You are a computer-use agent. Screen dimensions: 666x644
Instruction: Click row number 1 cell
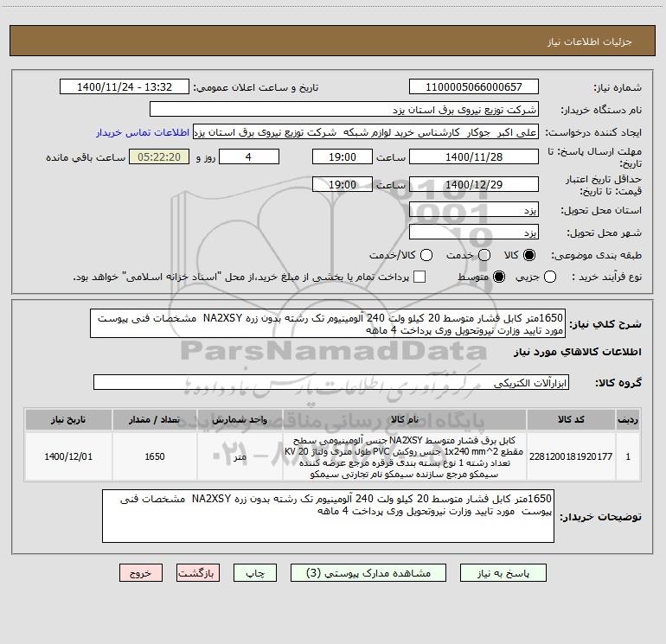coord(628,456)
